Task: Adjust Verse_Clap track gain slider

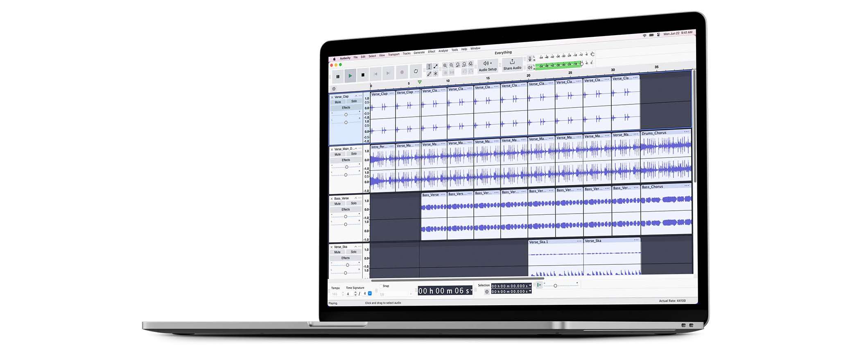Action: [346, 115]
